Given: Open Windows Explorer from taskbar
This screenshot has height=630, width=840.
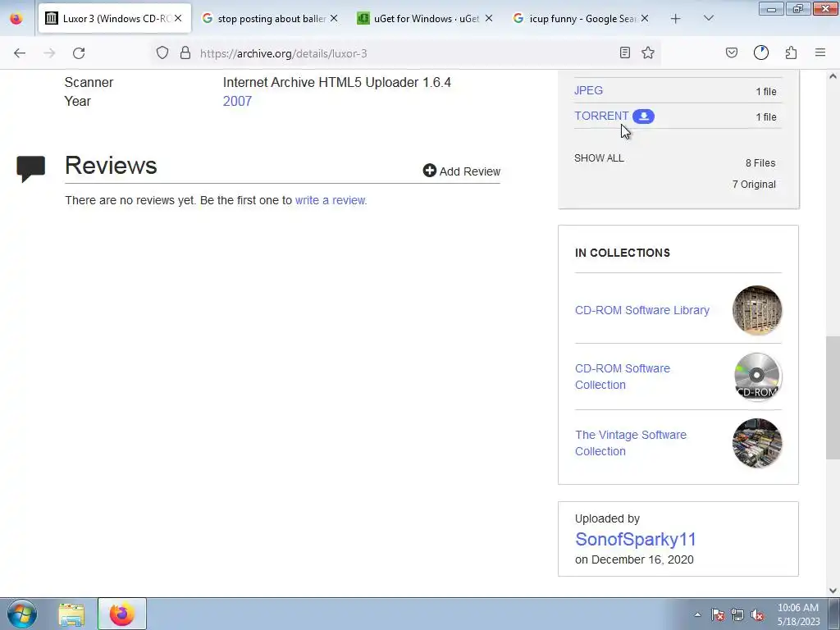Looking at the screenshot, I should pos(72,614).
